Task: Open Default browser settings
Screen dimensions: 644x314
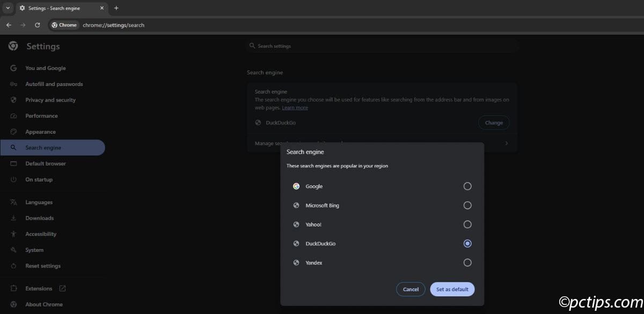Action: [53, 163]
